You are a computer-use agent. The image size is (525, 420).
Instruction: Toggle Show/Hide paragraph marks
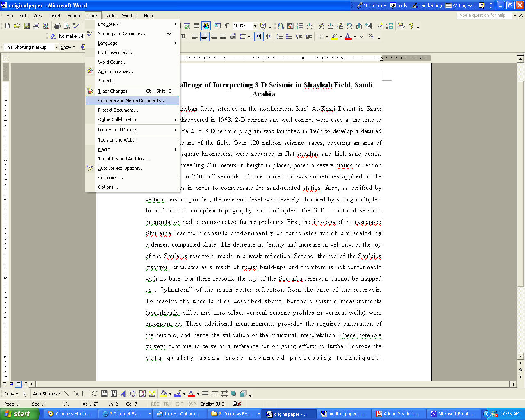(227, 26)
